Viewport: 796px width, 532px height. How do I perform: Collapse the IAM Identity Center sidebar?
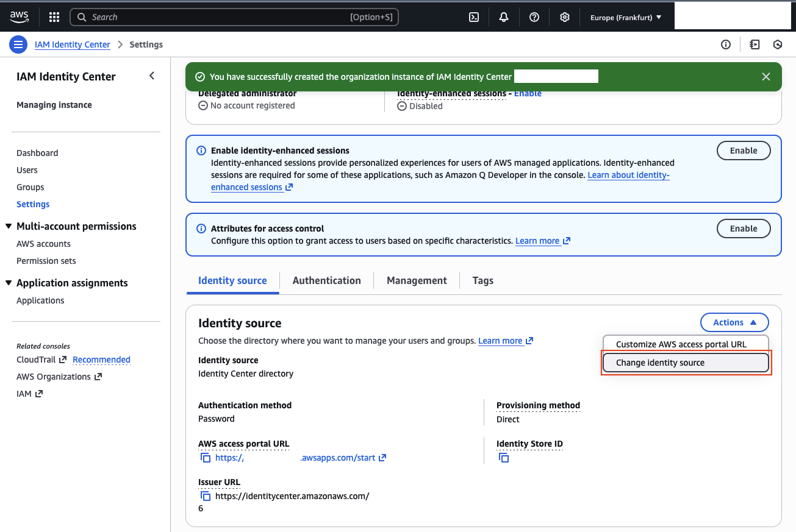pos(152,76)
